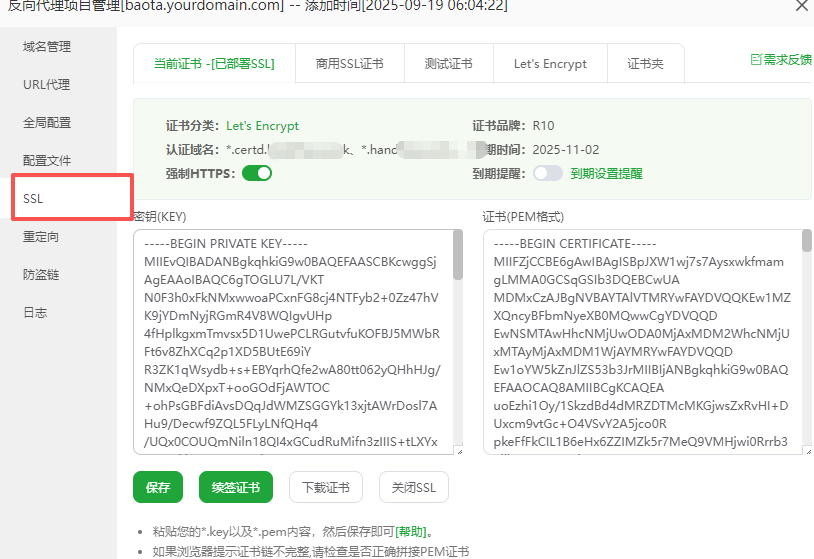The image size is (814, 559).
Task: Enable the expiry reminder toggle
Action: (x=548, y=173)
